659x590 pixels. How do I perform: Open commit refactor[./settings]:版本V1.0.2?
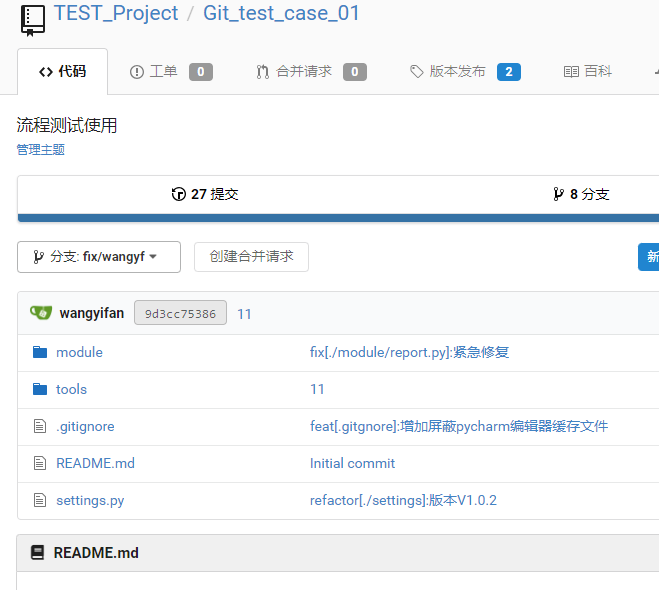pyautogui.click(x=403, y=500)
